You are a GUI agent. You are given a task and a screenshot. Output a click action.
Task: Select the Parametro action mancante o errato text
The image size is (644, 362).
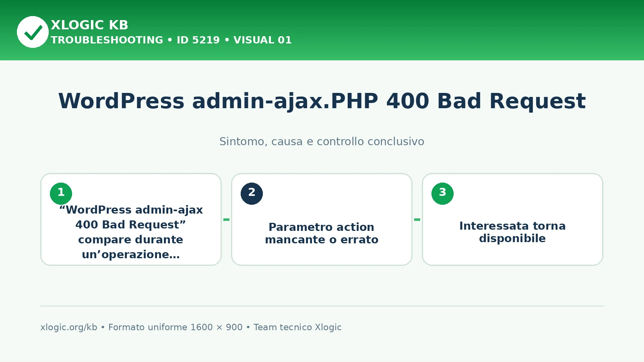(x=322, y=233)
